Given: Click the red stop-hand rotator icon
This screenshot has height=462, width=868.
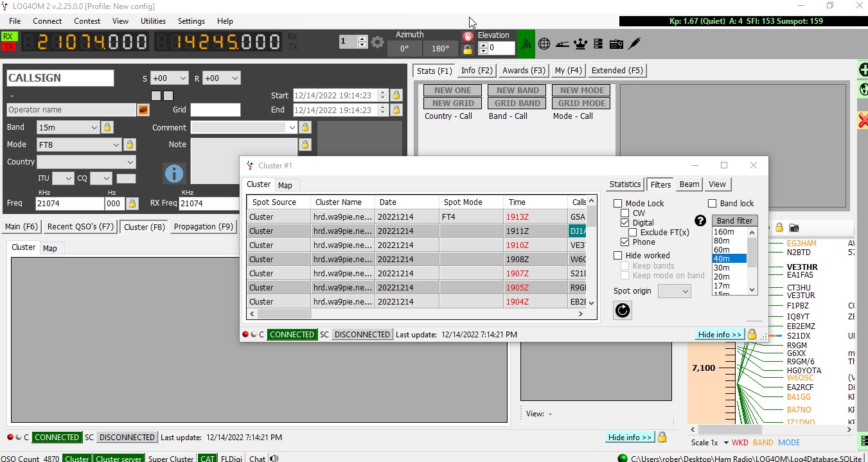Looking at the screenshot, I should coord(468,37).
